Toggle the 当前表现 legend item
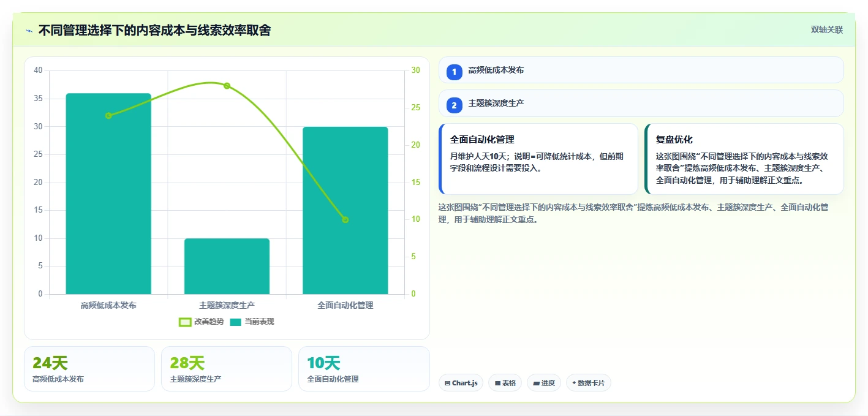Image resolution: width=868 pixels, height=416 pixels. click(x=252, y=322)
